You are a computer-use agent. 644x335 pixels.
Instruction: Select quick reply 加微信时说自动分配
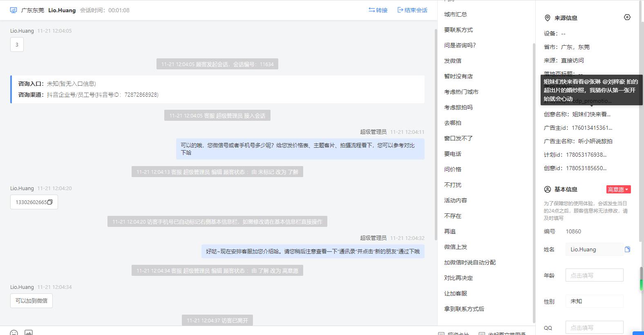tap(470, 262)
